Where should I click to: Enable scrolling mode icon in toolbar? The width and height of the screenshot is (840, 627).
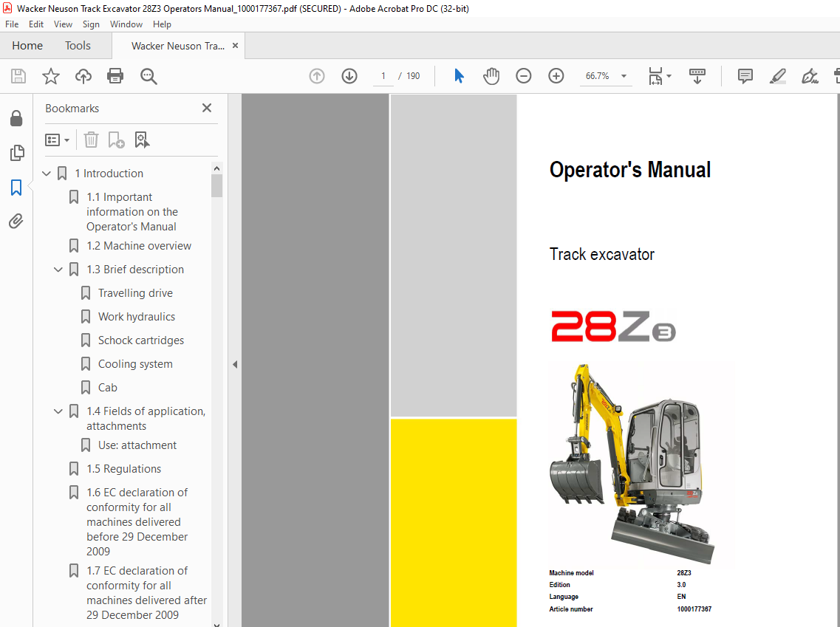(697, 76)
